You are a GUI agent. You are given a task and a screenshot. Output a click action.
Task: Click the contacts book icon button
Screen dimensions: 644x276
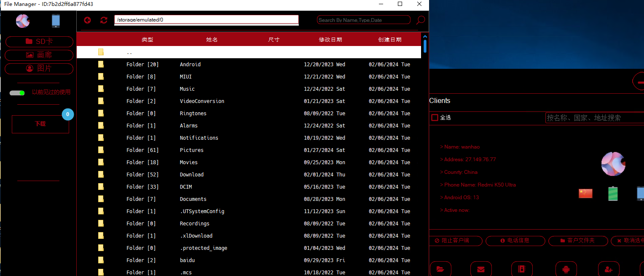tap(522, 269)
